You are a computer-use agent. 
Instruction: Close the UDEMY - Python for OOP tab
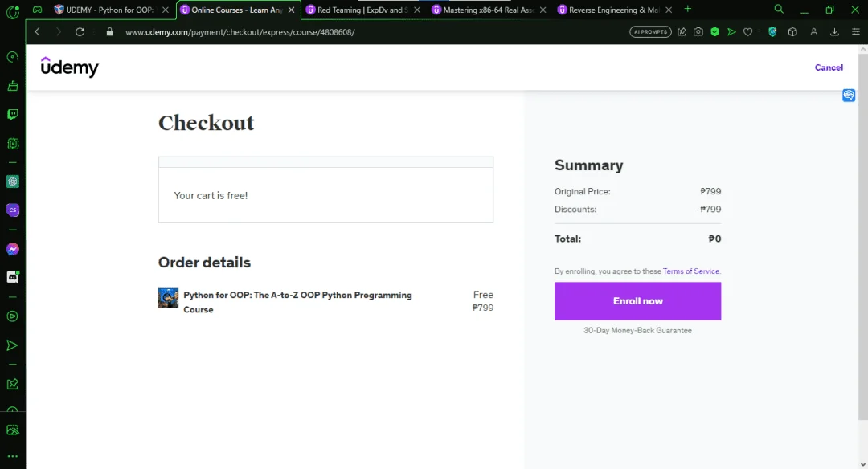tap(165, 10)
